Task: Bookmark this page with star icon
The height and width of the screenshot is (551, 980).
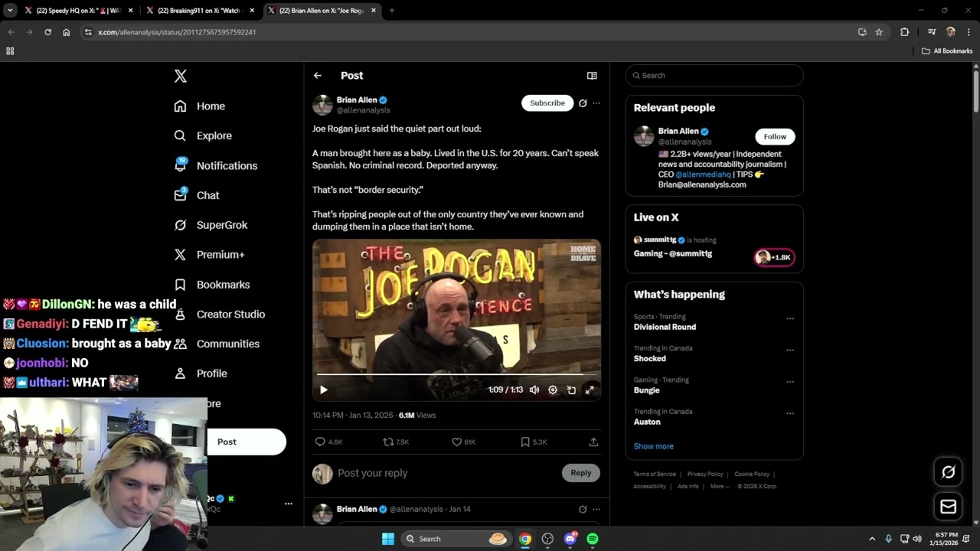Action: [879, 32]
